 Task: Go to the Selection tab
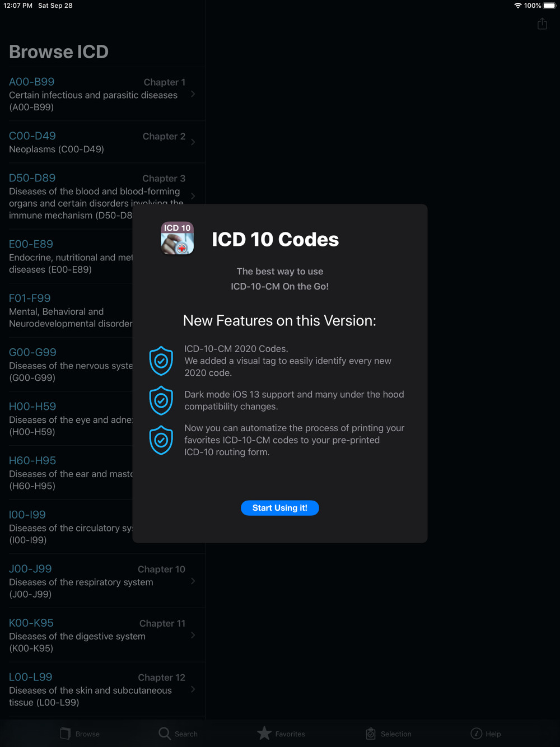(388, 734)
